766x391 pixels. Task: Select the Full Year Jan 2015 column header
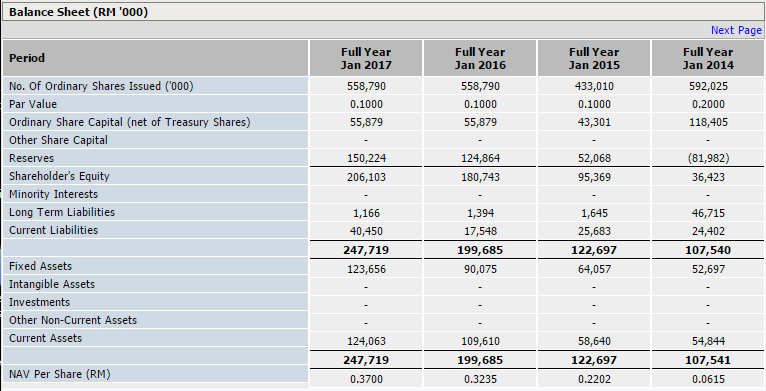coord(594,58)
